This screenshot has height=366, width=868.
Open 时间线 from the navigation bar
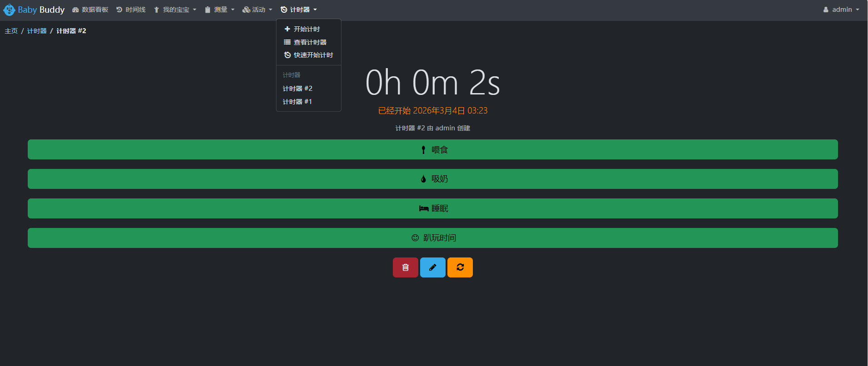131,10
